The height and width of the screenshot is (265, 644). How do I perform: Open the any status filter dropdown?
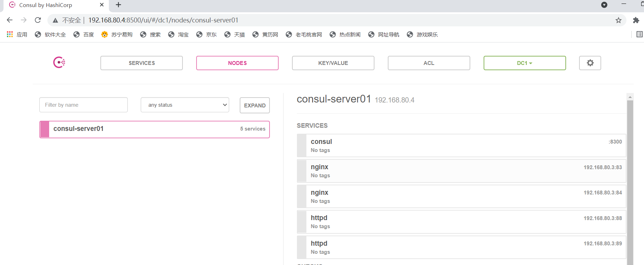(185, 105)
